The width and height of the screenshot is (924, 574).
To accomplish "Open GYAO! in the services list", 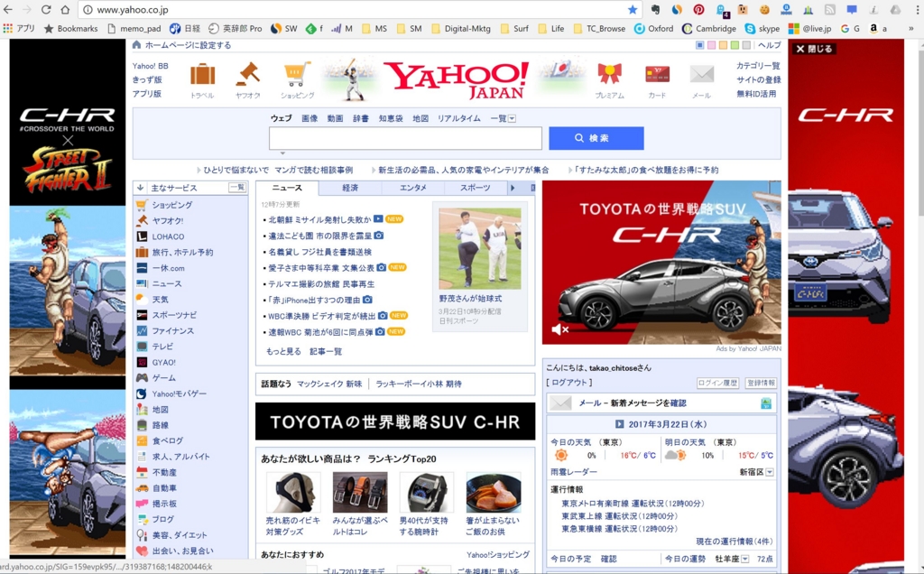I will [x=164, y=363].
